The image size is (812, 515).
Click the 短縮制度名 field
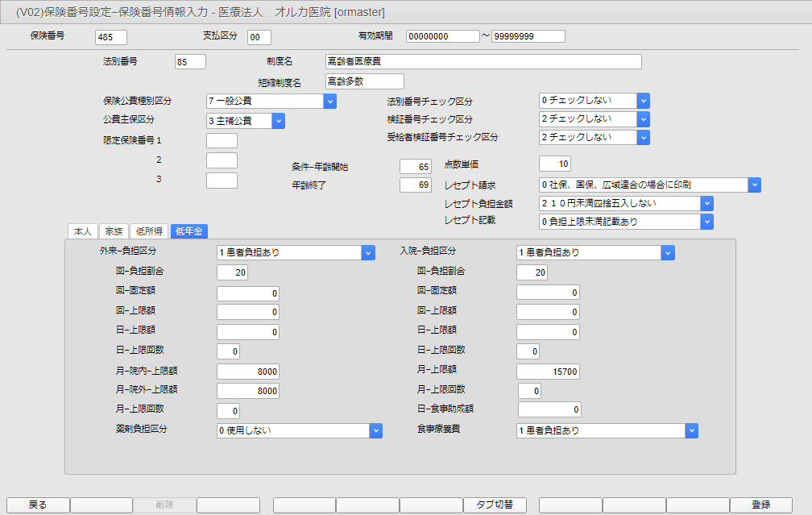tap(365, 81)
